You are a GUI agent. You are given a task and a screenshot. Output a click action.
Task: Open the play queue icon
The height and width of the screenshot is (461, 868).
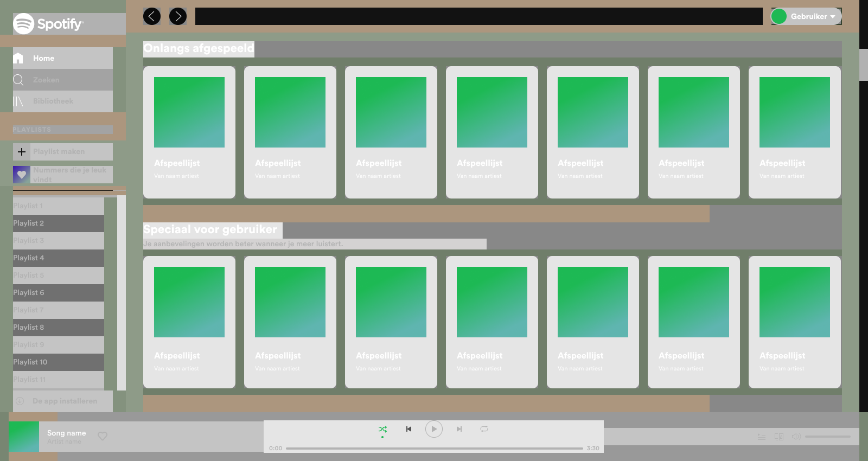click(x=762, y=437)
